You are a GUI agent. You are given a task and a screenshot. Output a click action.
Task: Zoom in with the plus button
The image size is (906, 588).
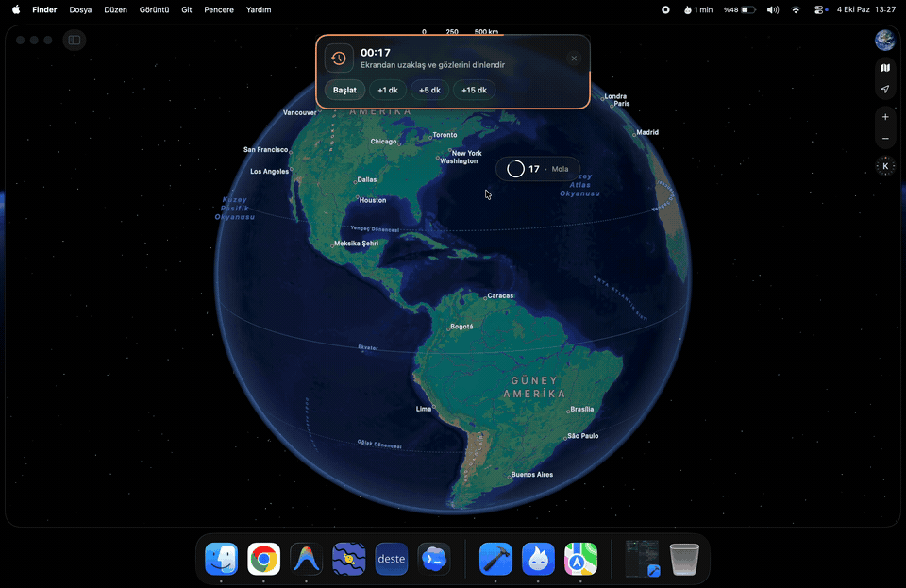point(884,117)
